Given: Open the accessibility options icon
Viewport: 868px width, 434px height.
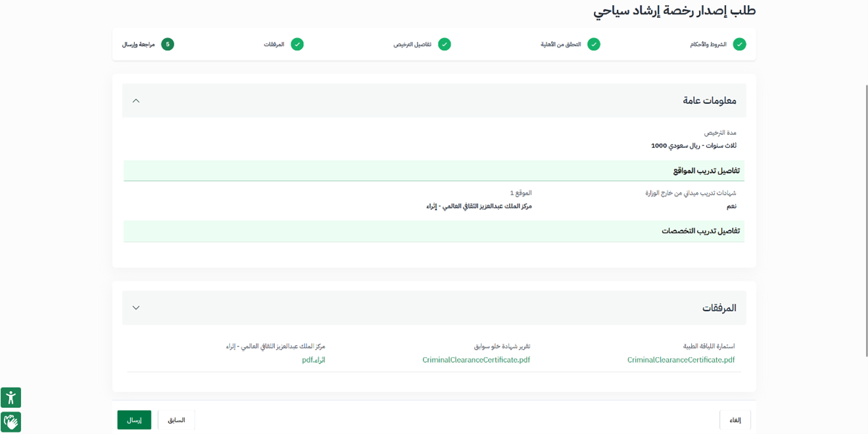Looking at the screenshot, I should [11, 398].
